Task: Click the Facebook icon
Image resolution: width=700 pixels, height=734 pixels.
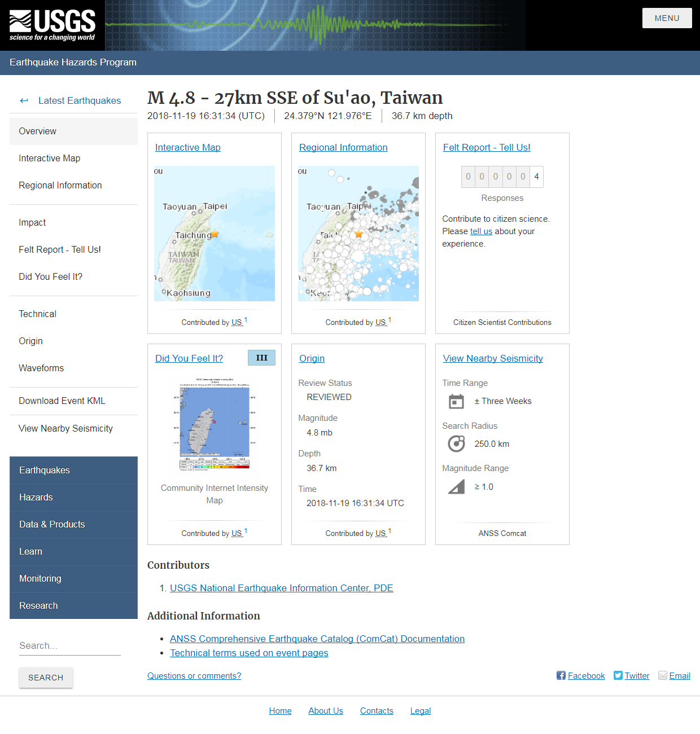Action: pyautogui.click(x=561, y=675)
